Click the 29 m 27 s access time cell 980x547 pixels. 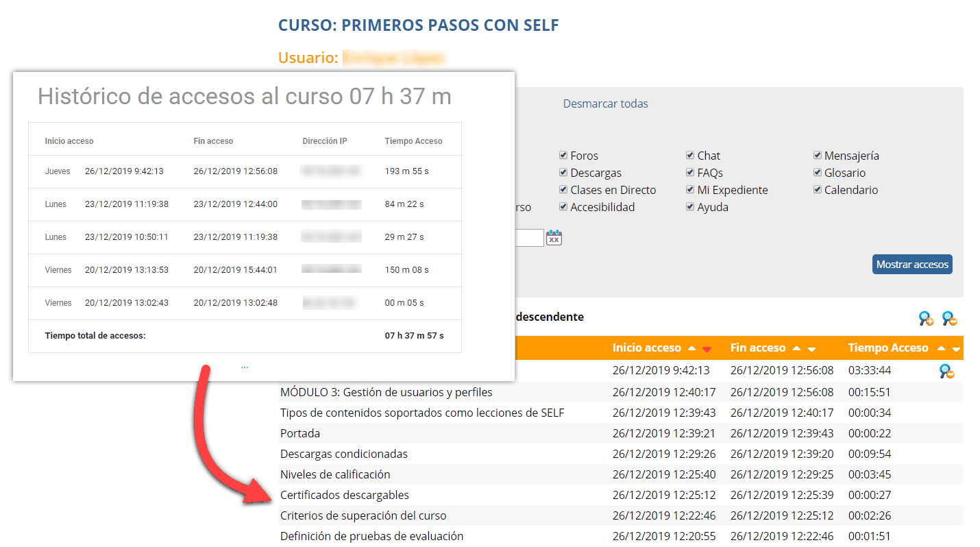[x=404, y=237]
